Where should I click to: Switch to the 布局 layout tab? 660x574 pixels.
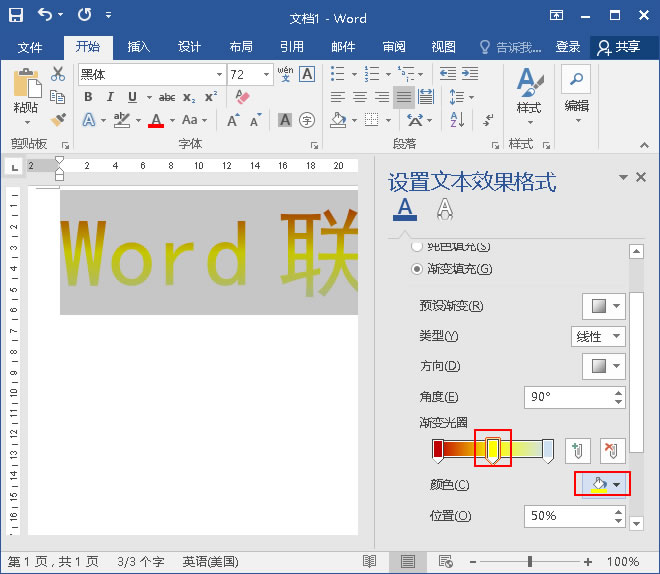(241, 47)
